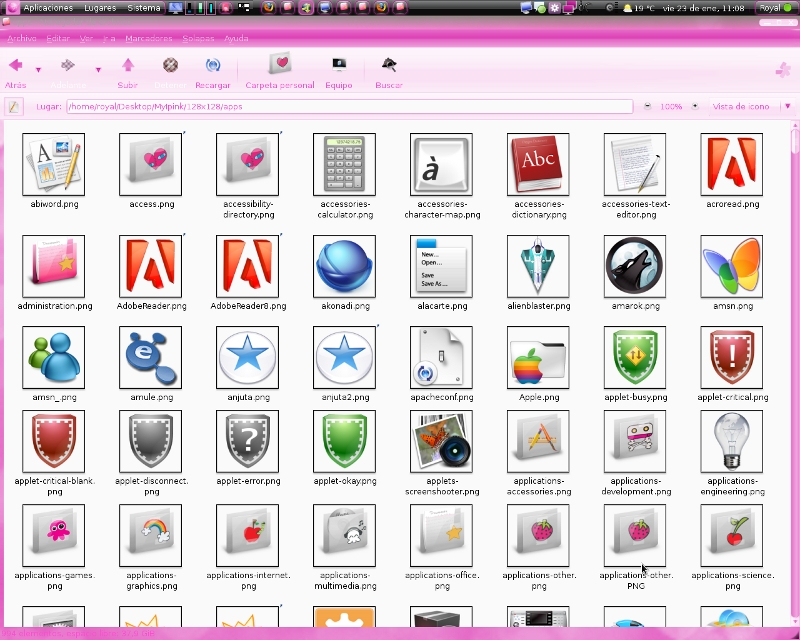Click the Royal user switcher

(774, 8)
